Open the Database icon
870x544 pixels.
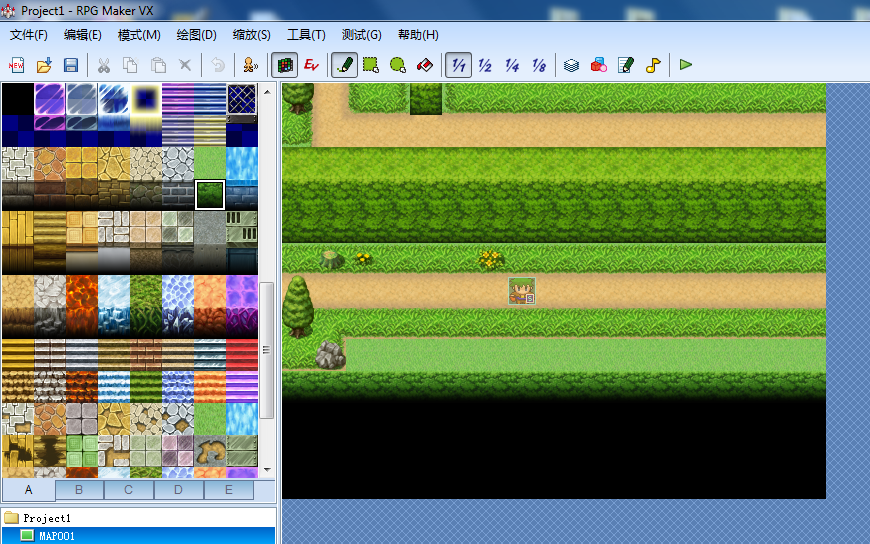click(571, 65)
